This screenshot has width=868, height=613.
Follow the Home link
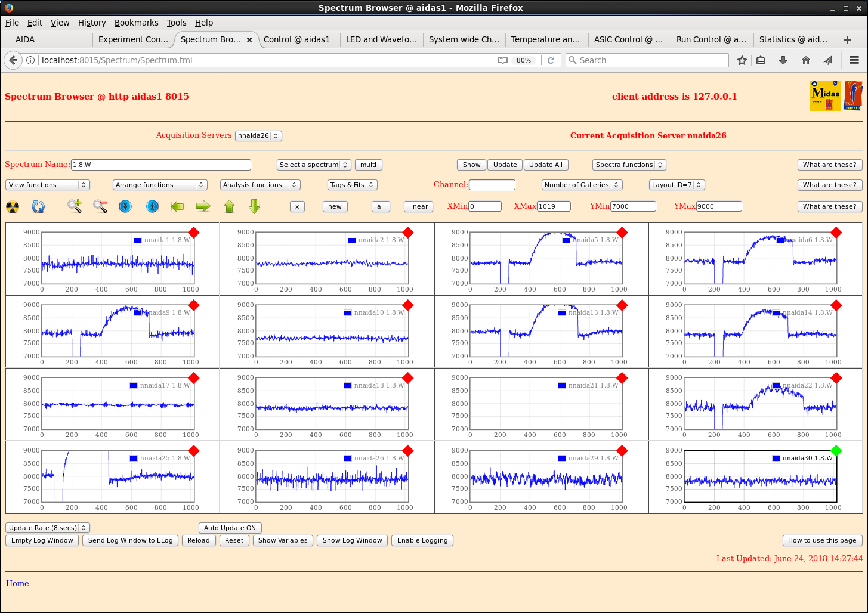pos(17,584)
